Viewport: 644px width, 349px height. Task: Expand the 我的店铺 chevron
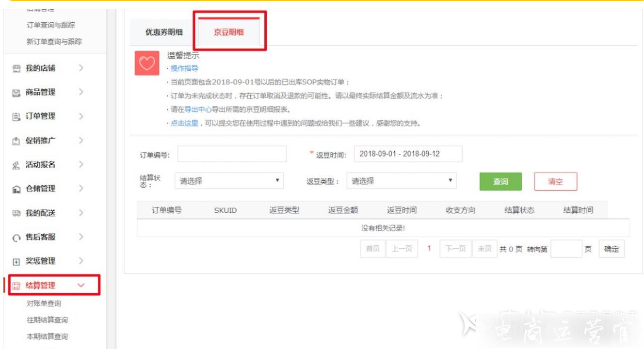click(81, 68)
